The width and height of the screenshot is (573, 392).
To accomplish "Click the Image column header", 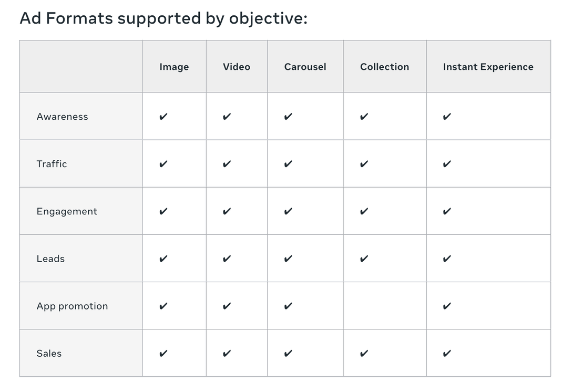I will point(174,67).
